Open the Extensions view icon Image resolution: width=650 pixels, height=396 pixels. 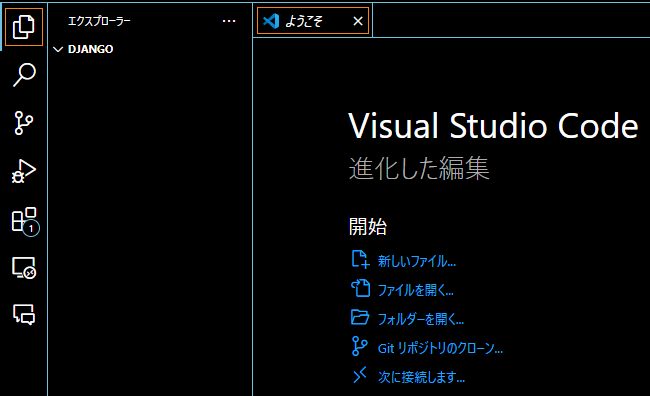tap(25, 221)
